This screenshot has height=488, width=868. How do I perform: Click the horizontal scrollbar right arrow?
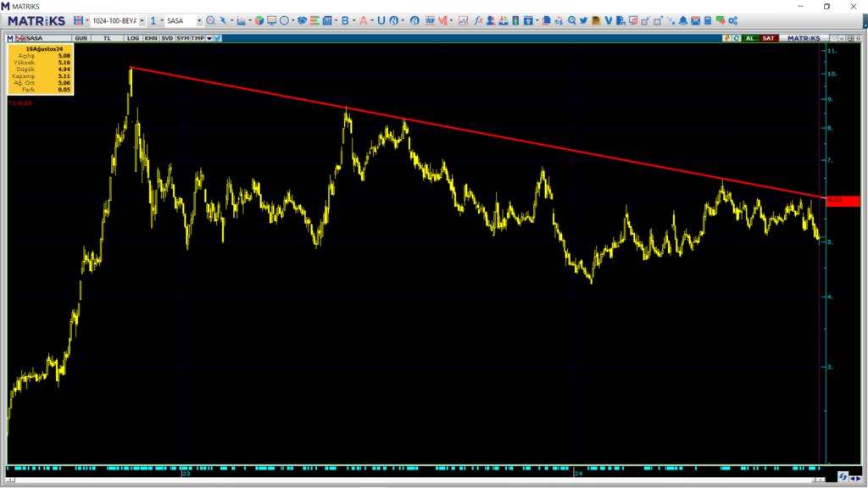click(821, 480)
